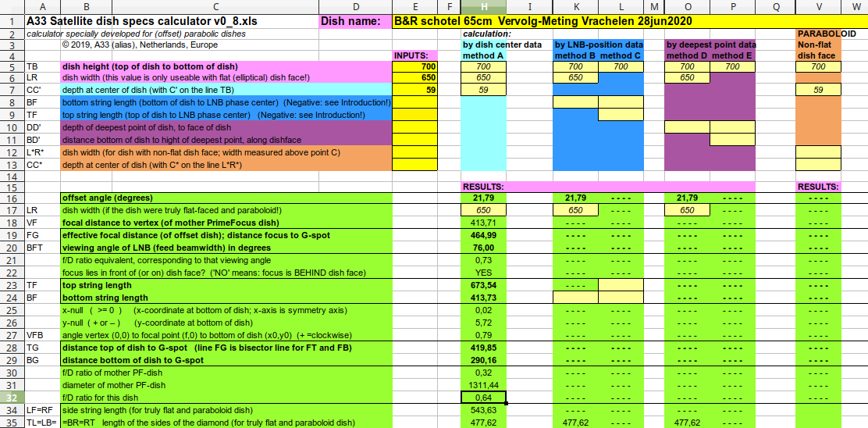Click the 'TB' abbreviation cell in row 5

43,66
